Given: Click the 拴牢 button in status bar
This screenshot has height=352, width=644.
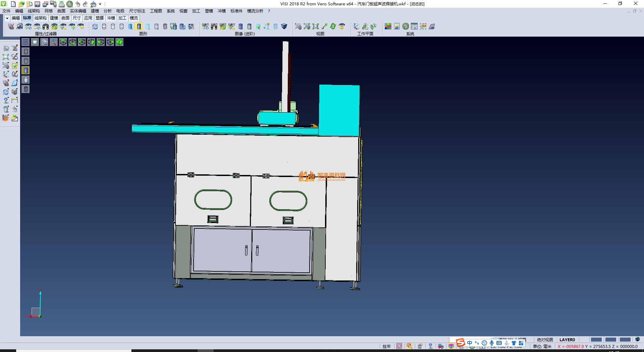Looking at the screenshot, I should 386,346.
